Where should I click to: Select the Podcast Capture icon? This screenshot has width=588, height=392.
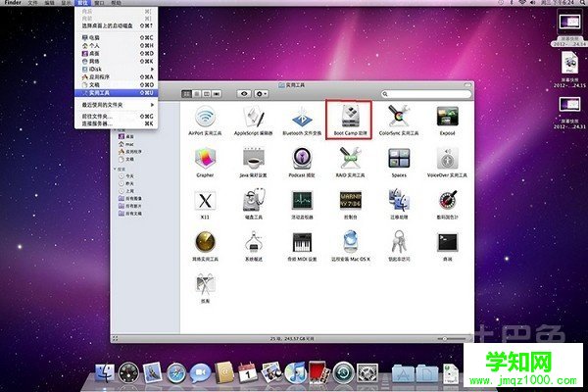coord(302,159)
